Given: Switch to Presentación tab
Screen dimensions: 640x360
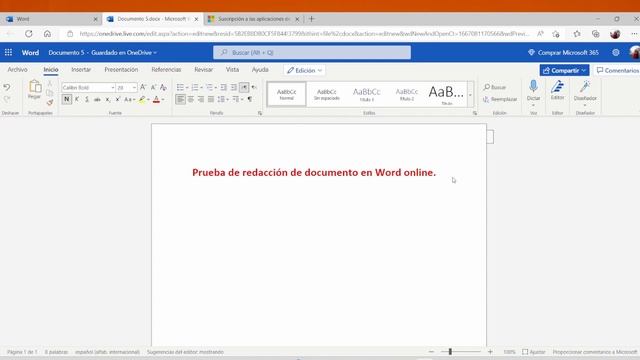Looking at the screenshot, I should point(121,70).
